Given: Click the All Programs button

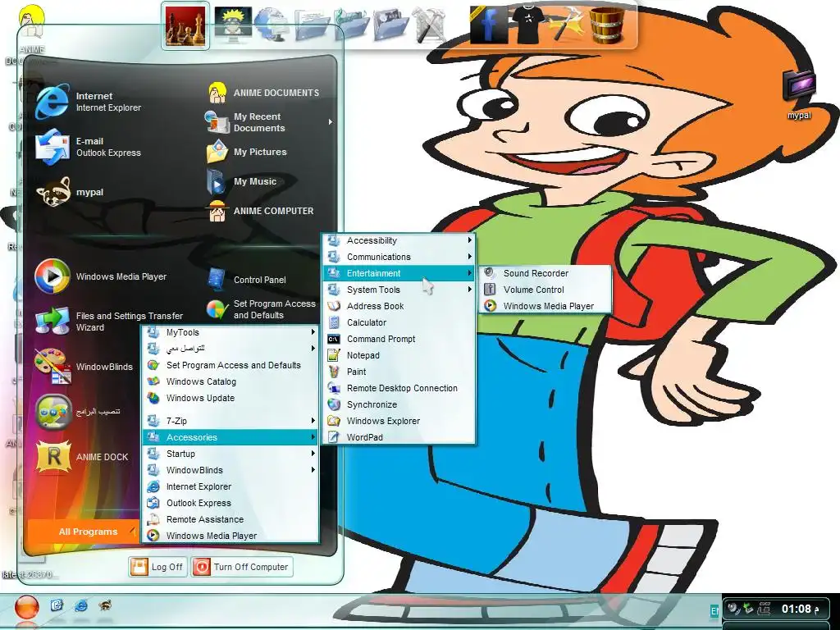Looking at the screenshot, I should (x=84, y=532).
